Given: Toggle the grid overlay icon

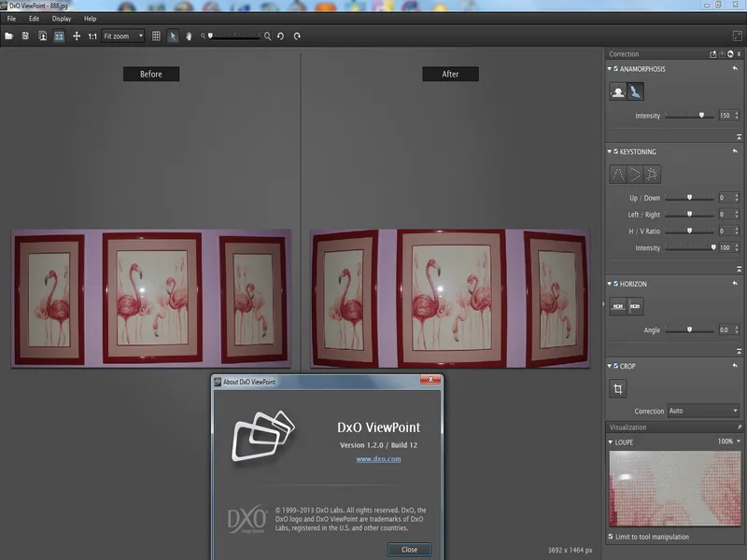Looking at the screenshot, I should click(x=156, y=36).
